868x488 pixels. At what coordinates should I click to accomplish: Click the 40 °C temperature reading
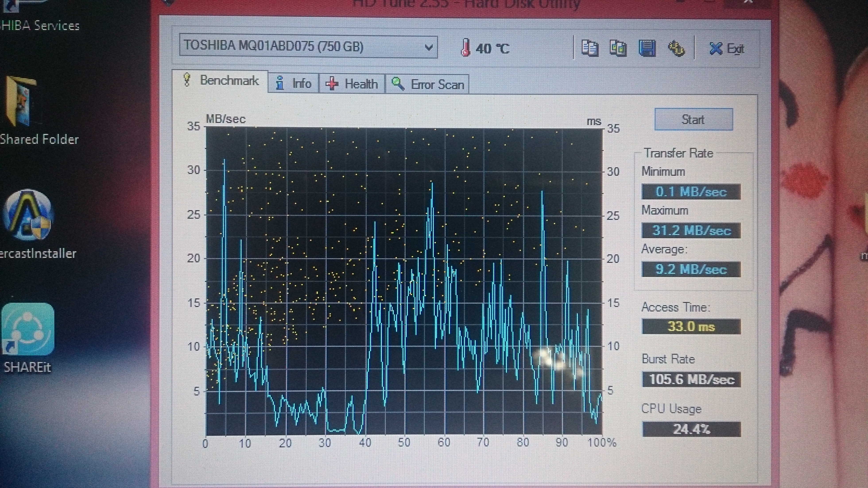tap(492, 49)
